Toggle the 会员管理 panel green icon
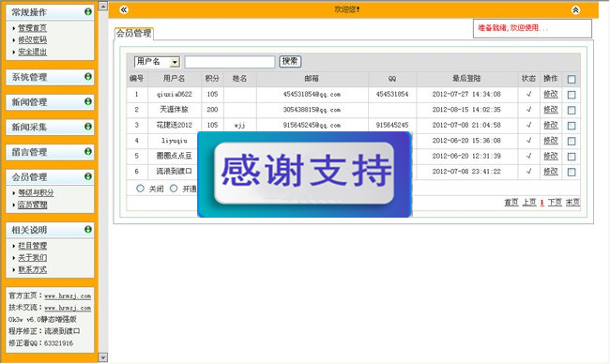610x364 pixels. pyautogui.click(x=88, y=176)
